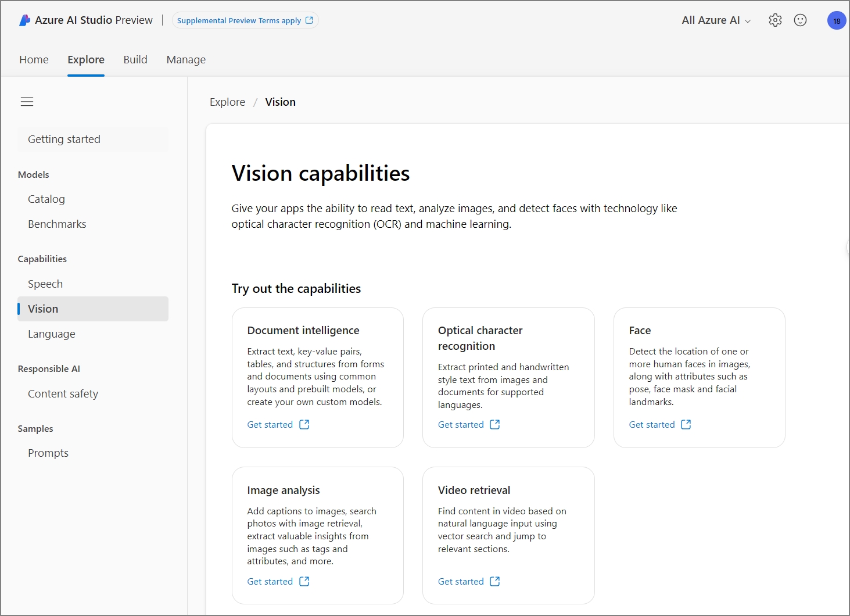
Task: Click Explore breadcrumb link
Action: [x=227, y=102]
